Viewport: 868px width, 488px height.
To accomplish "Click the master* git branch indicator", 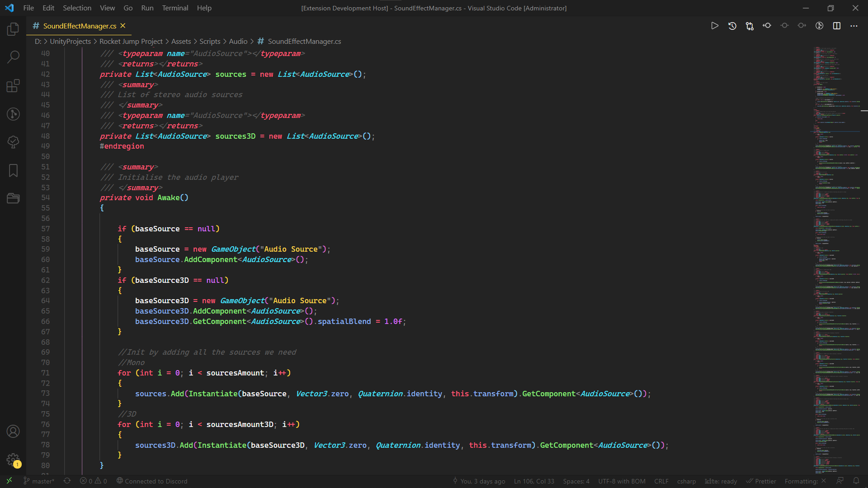I will click(x=39, y=481).
